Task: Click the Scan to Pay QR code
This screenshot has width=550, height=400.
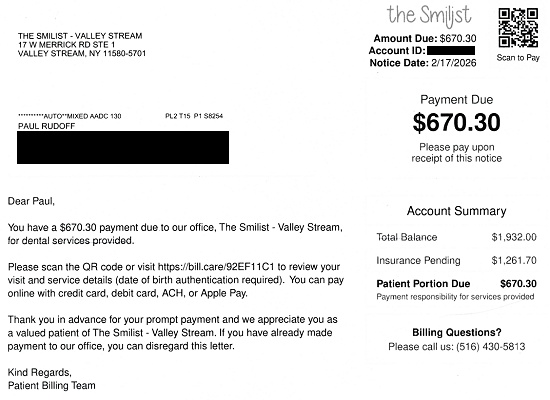Action: click(518, 28)
